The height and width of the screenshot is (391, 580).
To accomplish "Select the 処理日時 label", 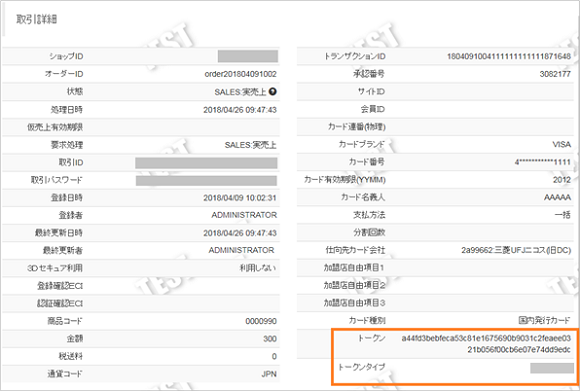I will (x=67, y=109).
